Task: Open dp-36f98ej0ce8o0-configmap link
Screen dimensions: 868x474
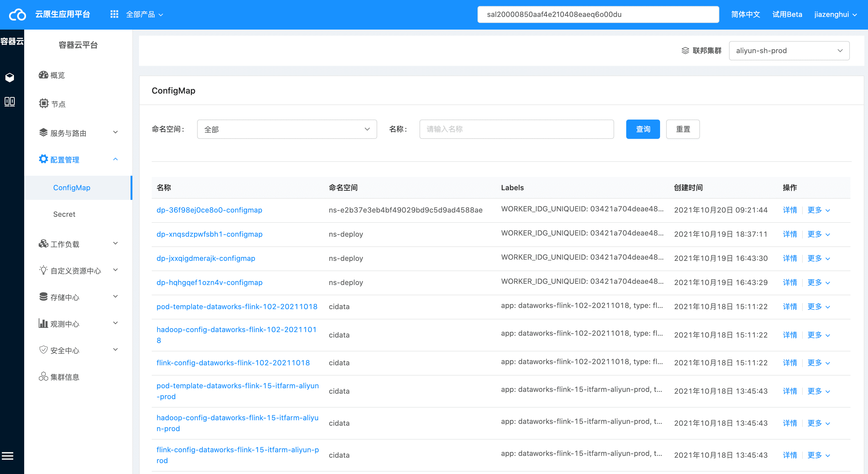Action: pyautogui.click(x=209, y=210)
